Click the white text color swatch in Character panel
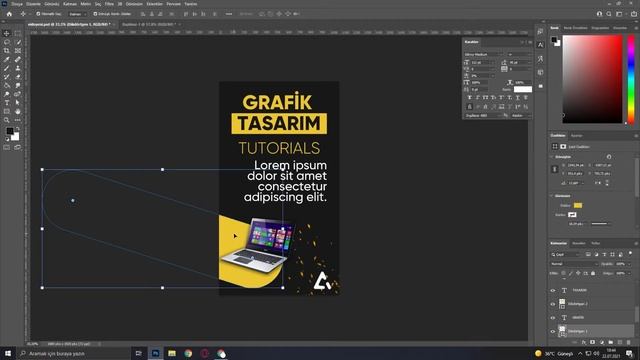 (522, 89)
